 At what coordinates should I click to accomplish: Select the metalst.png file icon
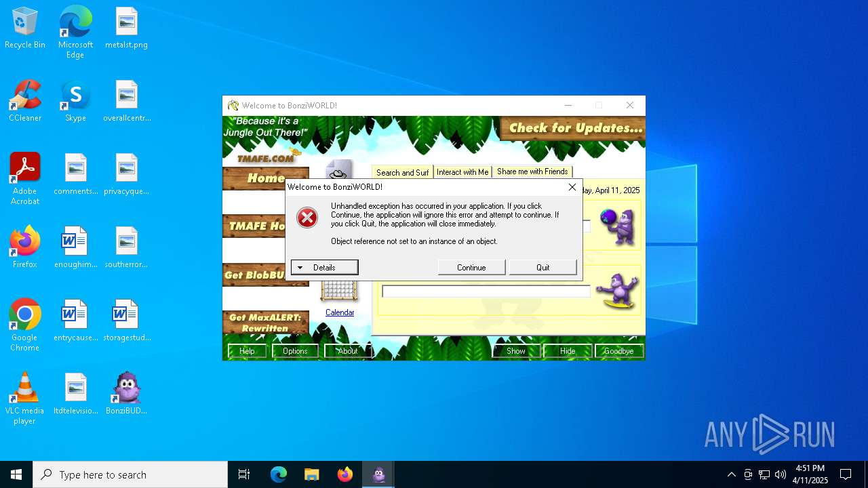click(x=126, y=28)
